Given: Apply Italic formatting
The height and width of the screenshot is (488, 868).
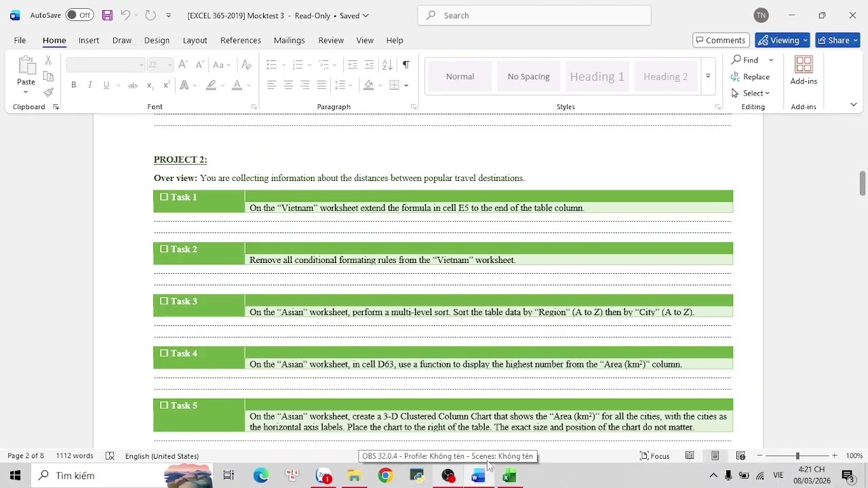Looking at the screenshot, I should [90, 85].
